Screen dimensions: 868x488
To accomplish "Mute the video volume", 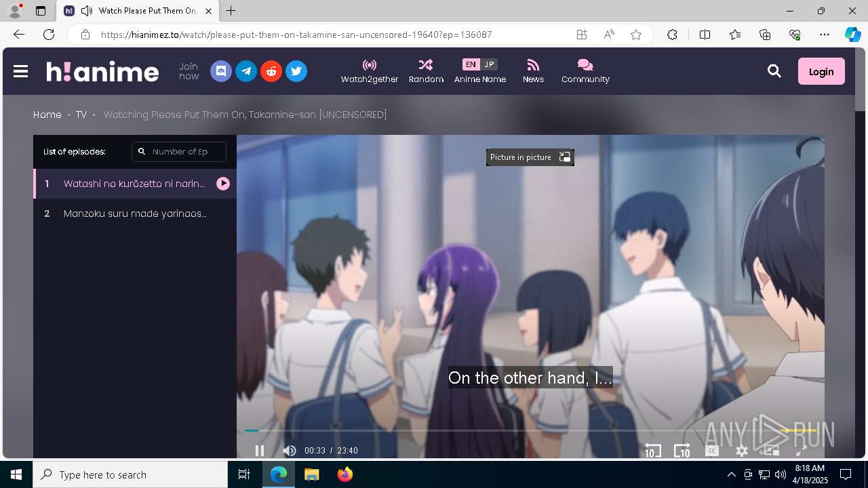I will pos(290,451).
